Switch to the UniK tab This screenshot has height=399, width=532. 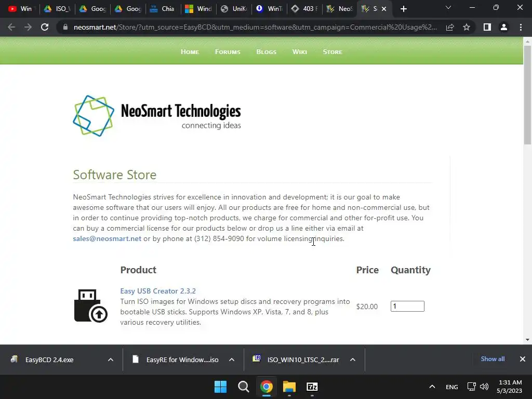point(233,9)
